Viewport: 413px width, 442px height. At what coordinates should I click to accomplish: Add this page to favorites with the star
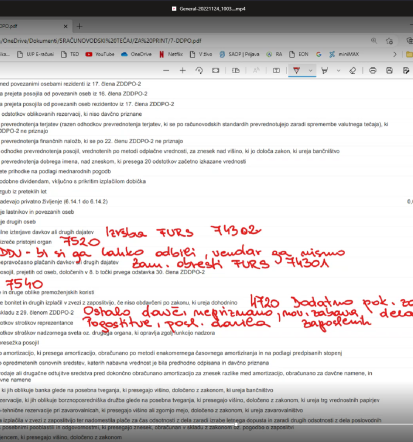[389, 41]
